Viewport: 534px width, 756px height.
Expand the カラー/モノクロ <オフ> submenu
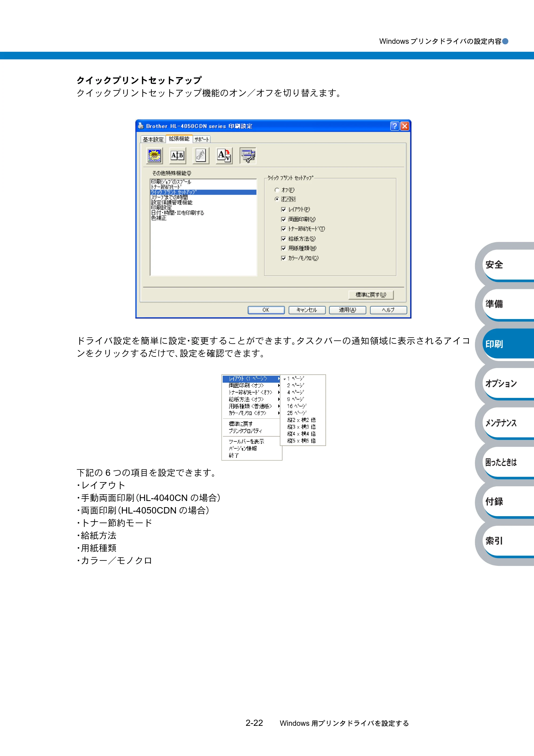coord(252,413)
